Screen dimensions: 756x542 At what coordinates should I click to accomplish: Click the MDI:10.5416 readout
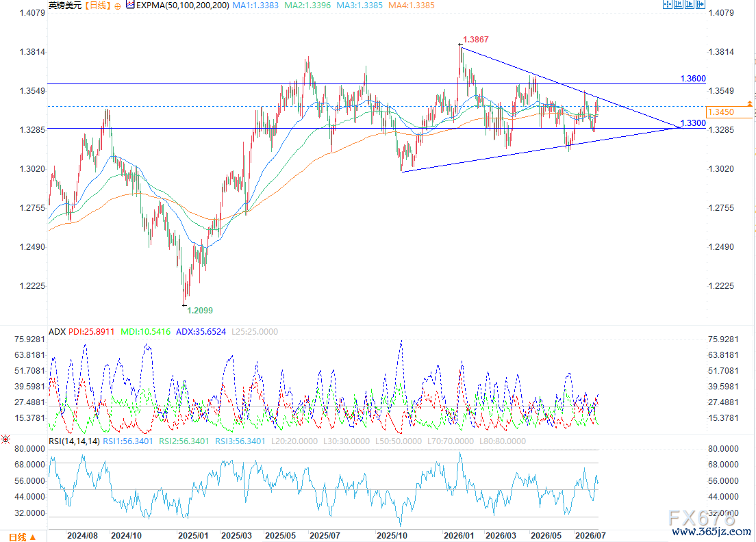point(146,331)
